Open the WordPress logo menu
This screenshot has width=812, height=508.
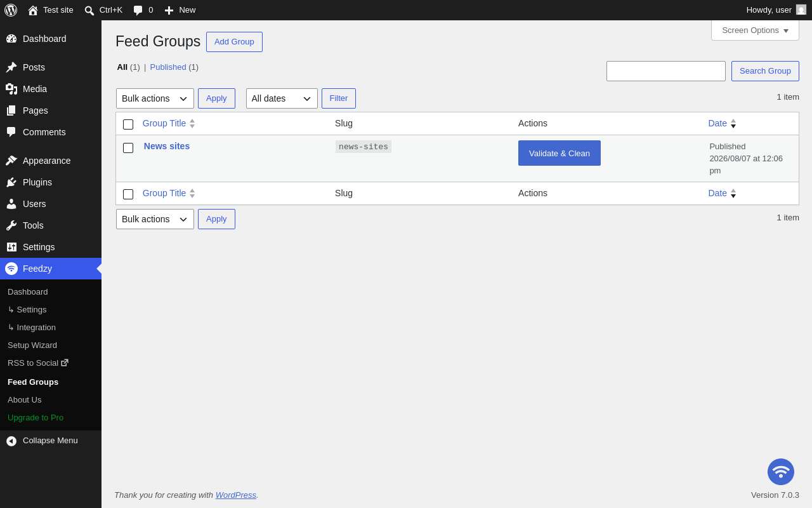[11, 10]
